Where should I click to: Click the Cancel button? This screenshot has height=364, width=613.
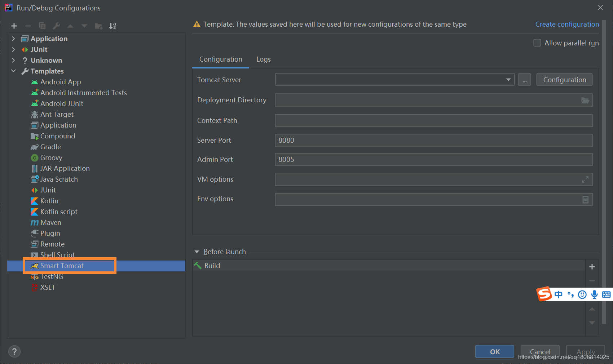click(x=540, y=351)
